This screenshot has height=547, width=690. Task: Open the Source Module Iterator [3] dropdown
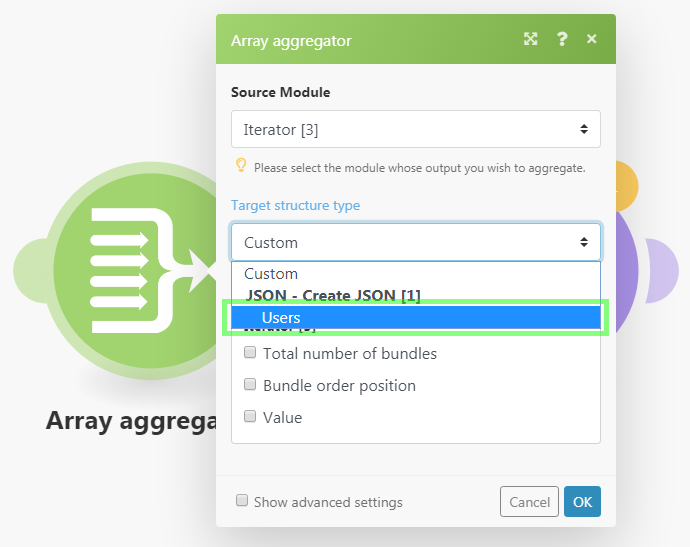416,129
